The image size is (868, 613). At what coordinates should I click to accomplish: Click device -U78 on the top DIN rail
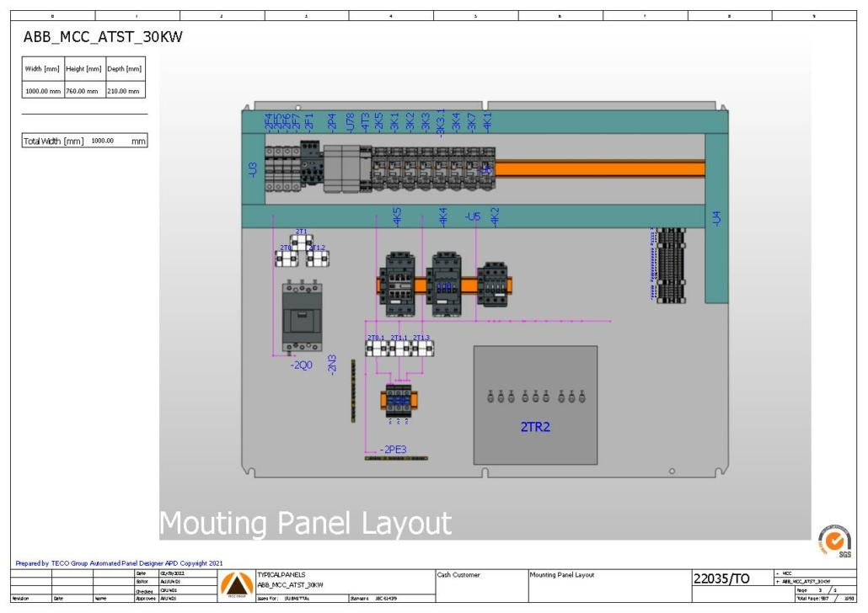coord(350,166)
